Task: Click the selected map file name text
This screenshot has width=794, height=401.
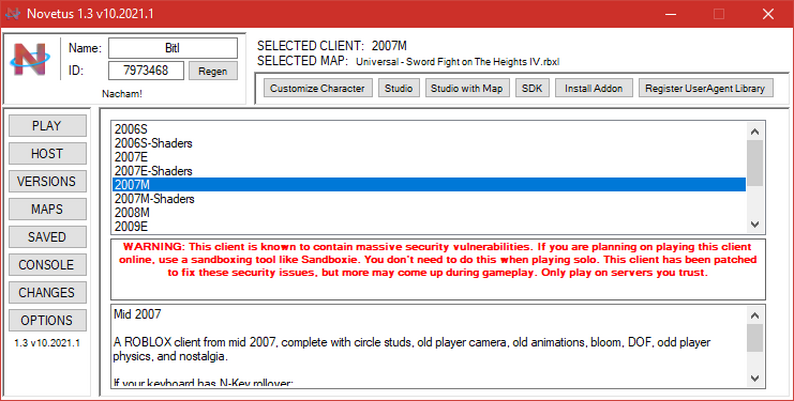Action: (x=458, y=62)
